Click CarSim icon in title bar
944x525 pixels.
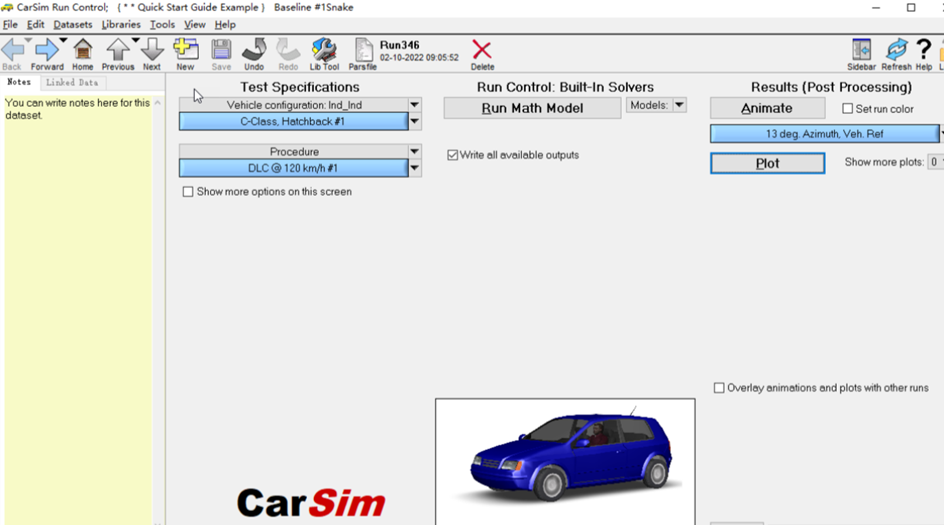pyautogui.click(x=7, y=7)
